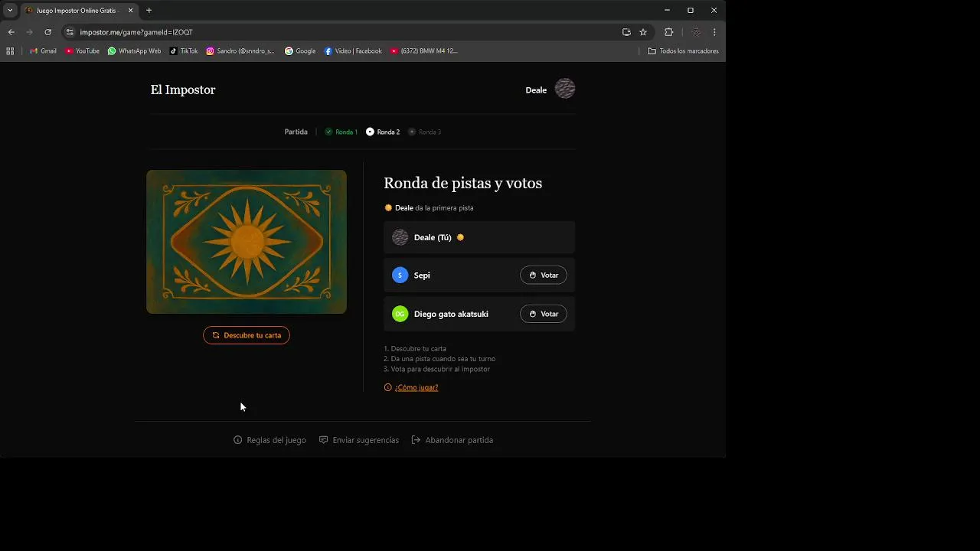This screenshot has height=551, width=980.
Task: Click the Ronda de pistas y votos heading
Action: (x=463, y=183)
